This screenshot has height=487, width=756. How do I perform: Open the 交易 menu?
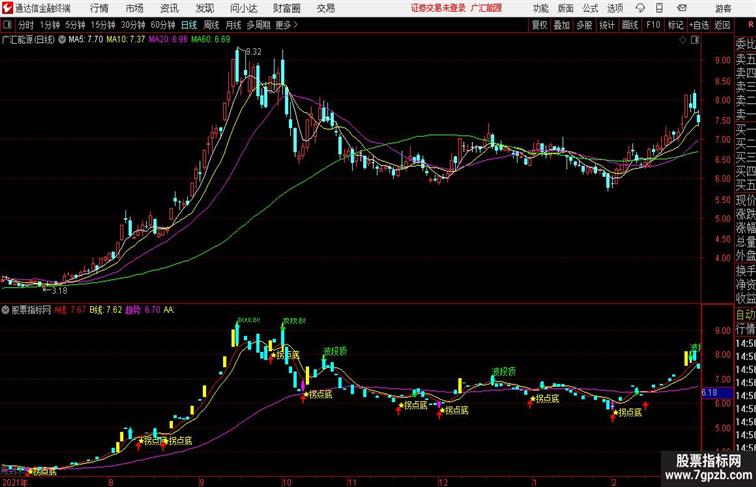[x=325, y=8]
